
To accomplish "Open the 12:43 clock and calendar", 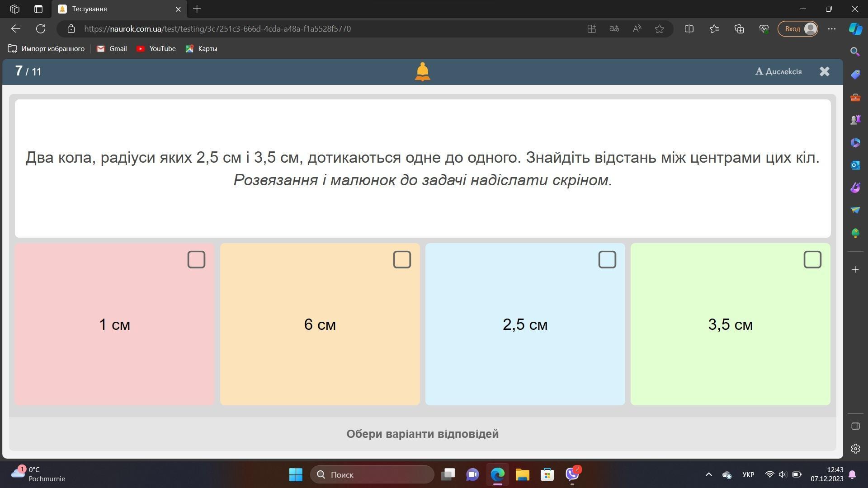I will pos(827,474).
